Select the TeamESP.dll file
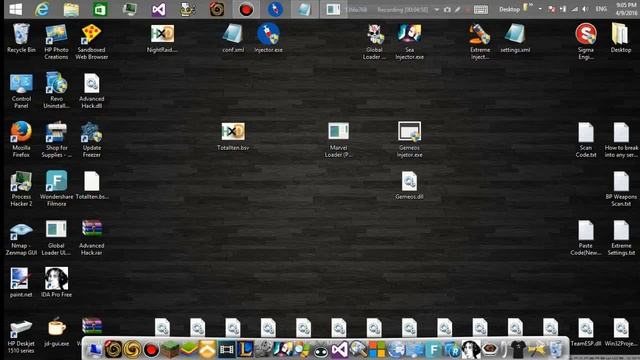 click(586, 332)
